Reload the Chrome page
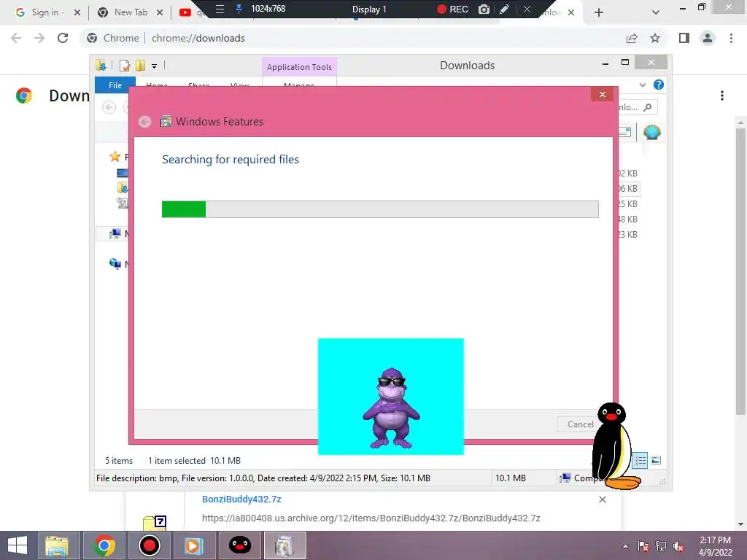Image resolution: width=747 pixels, height=560 pixels. click(63, 38)
